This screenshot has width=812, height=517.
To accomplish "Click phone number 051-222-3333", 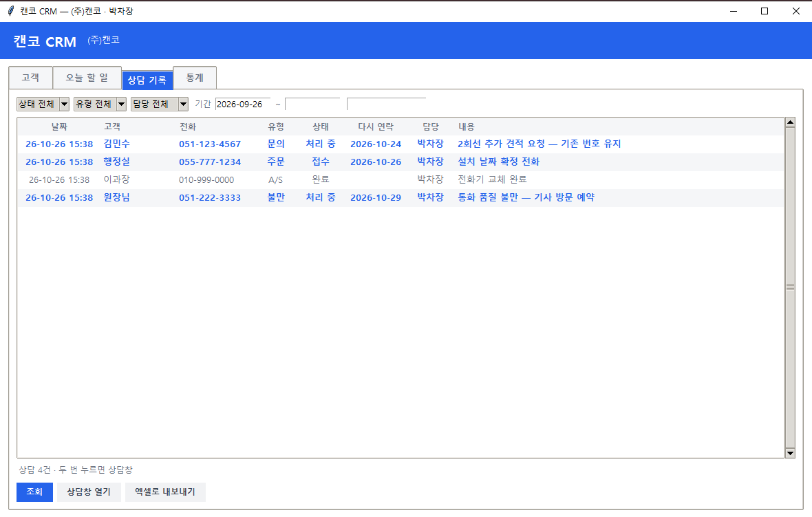I will (x=210, y=198).
